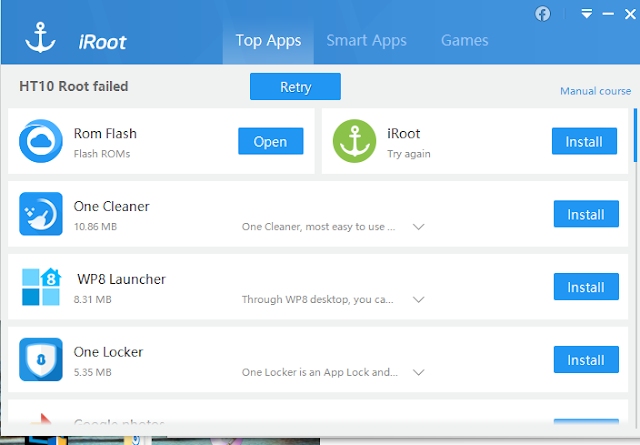
Task: Click the 'Rom Flash' app name
Action: tap(105, 134)
